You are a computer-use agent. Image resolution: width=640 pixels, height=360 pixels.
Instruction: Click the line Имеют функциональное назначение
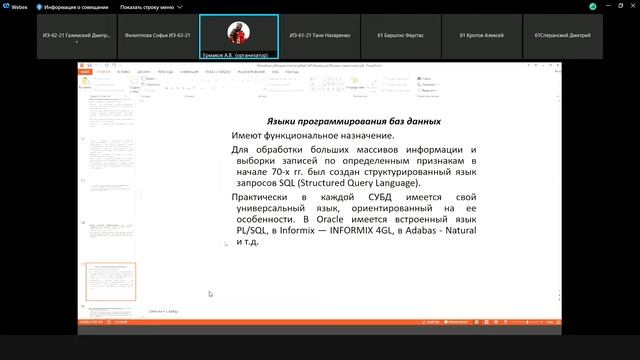tap(313, 136)
